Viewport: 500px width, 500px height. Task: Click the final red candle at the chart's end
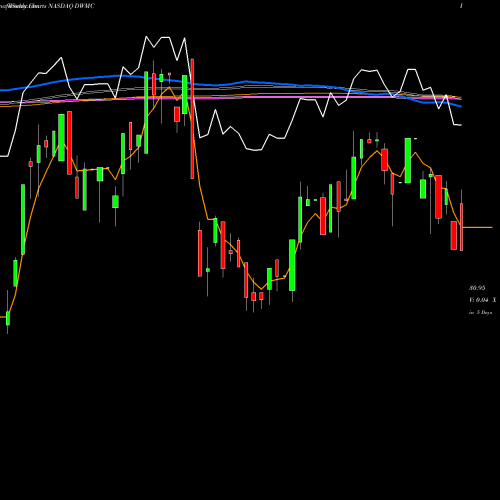[462, 227]
